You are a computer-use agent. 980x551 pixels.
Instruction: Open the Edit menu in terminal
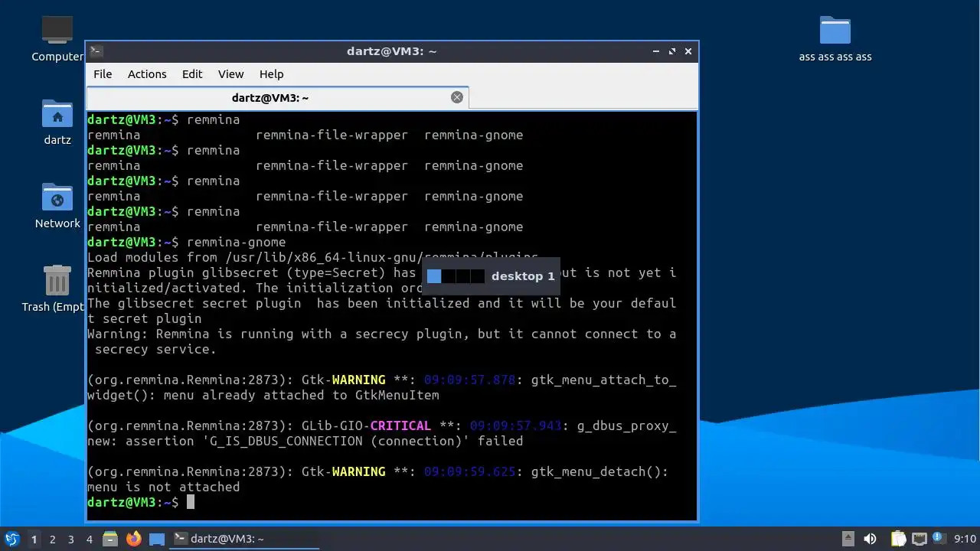192,74
